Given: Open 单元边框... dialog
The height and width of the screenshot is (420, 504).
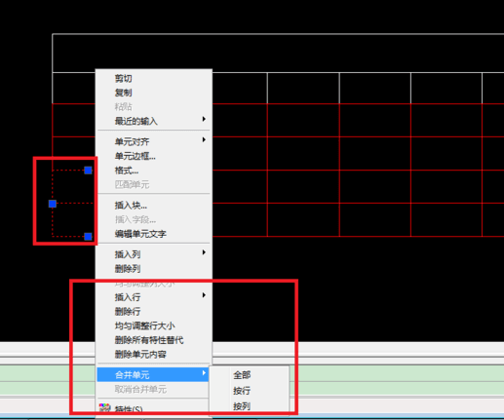Looking at the screenshot, I should coord(135,156).
